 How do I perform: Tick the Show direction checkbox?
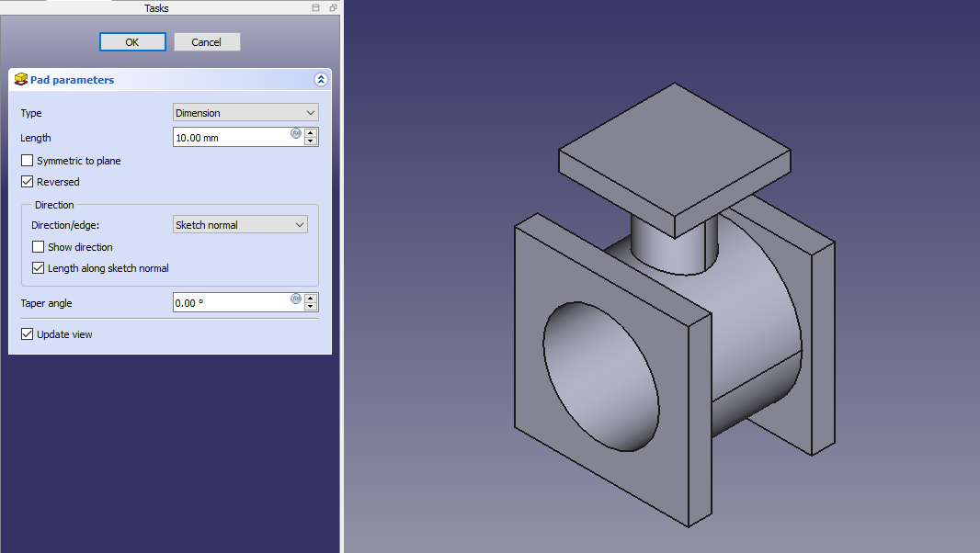(39, 247)
